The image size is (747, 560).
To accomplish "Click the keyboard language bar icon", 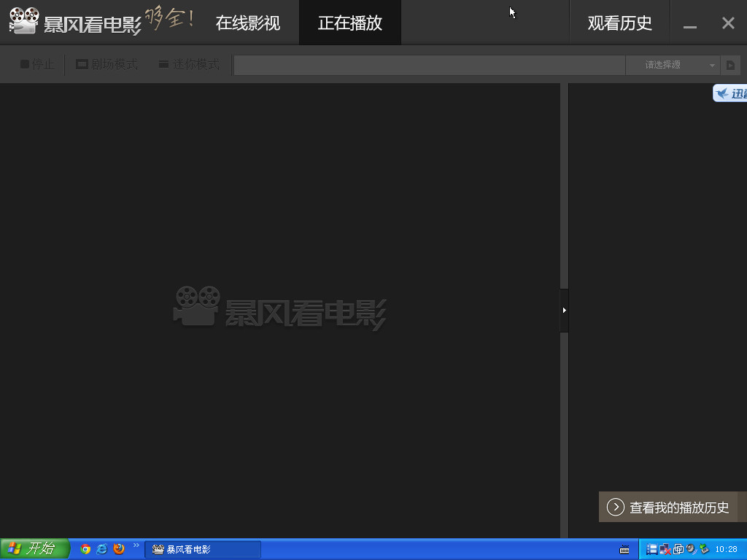I will click(624, 550).
